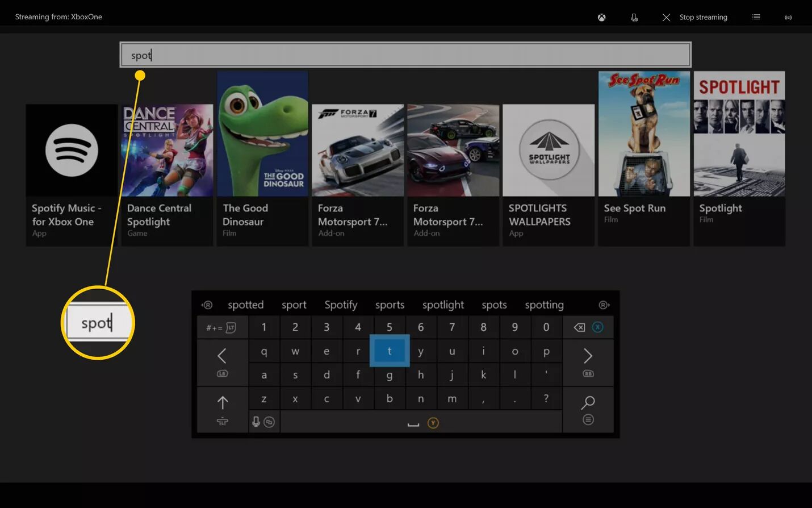Move cursor right with RB arrow key

tap(588, 363)
